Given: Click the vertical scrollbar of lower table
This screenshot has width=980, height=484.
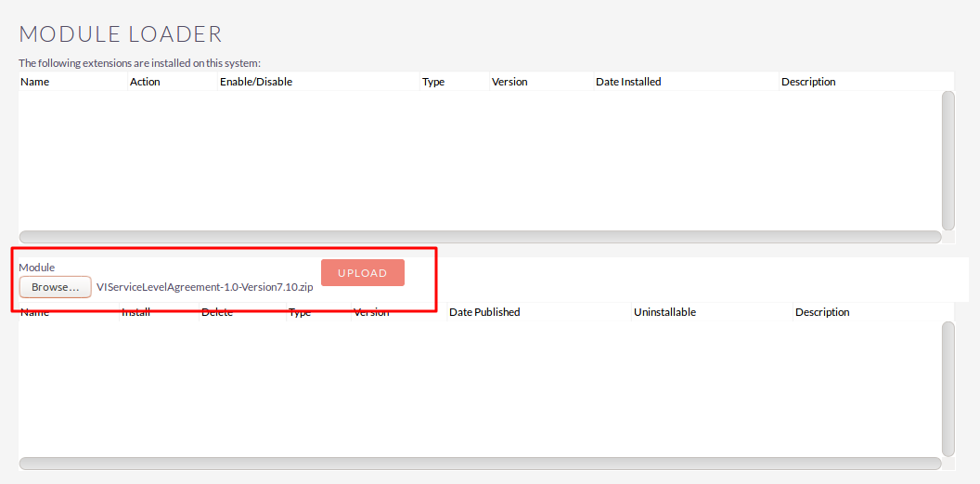Looking at the screenshot, I should [x=948, y=389].
